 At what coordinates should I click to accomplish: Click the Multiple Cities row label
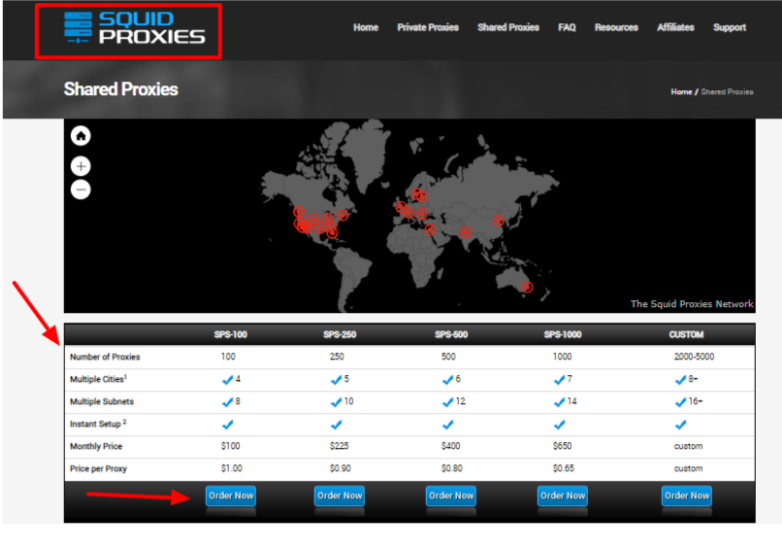pos(98,379)
